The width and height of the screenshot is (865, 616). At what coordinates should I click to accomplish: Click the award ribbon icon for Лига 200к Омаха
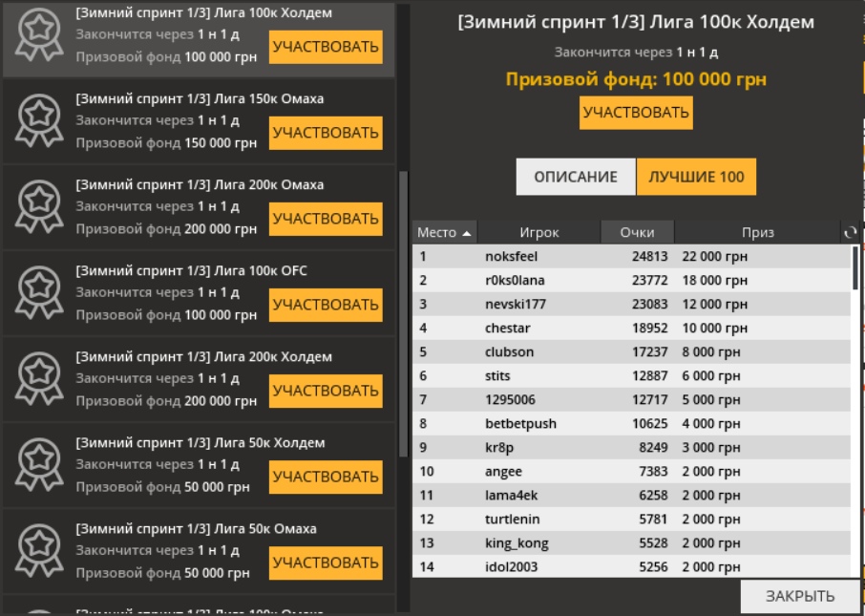[x=40, y=208]
